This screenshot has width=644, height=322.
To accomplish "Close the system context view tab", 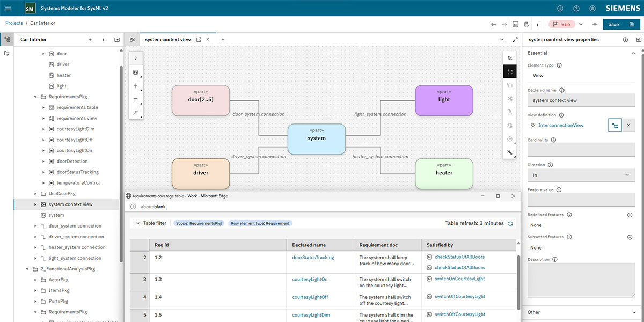I will [x=209, y=39].
